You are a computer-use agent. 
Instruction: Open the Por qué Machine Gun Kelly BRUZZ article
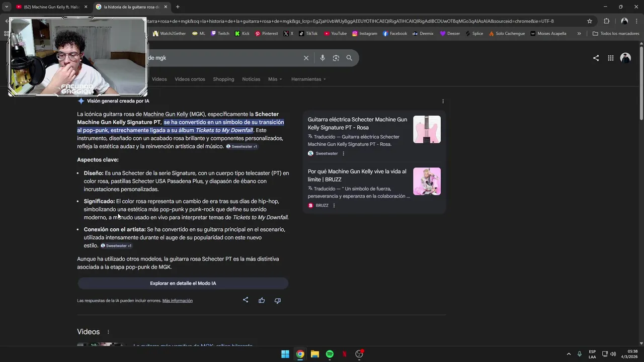(x=357, y=175)
